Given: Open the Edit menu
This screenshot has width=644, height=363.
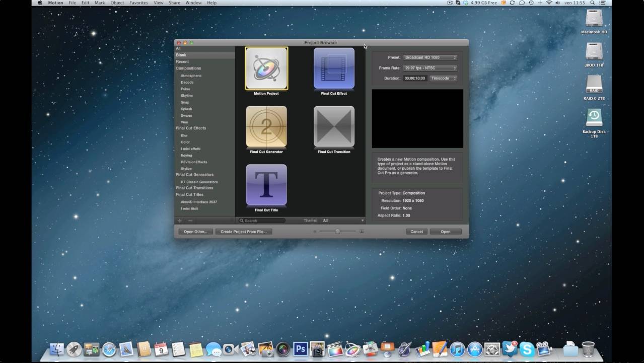Looking at the screenshot, I should point(86,3).
